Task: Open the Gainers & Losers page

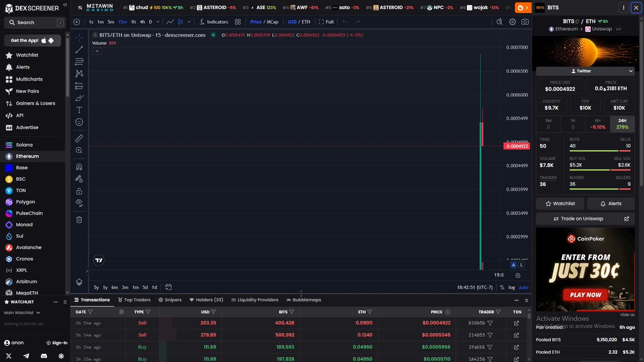Action: (x=35, y=103)
